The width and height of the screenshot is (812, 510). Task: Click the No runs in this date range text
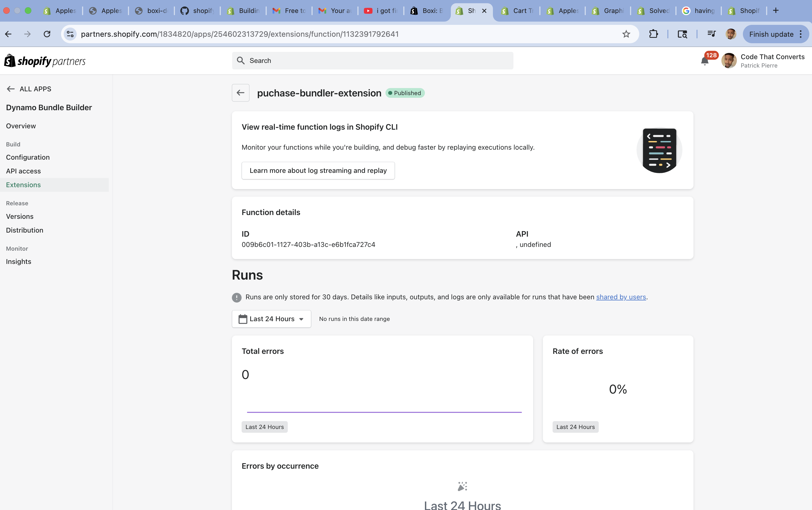[x=354, y=319]
